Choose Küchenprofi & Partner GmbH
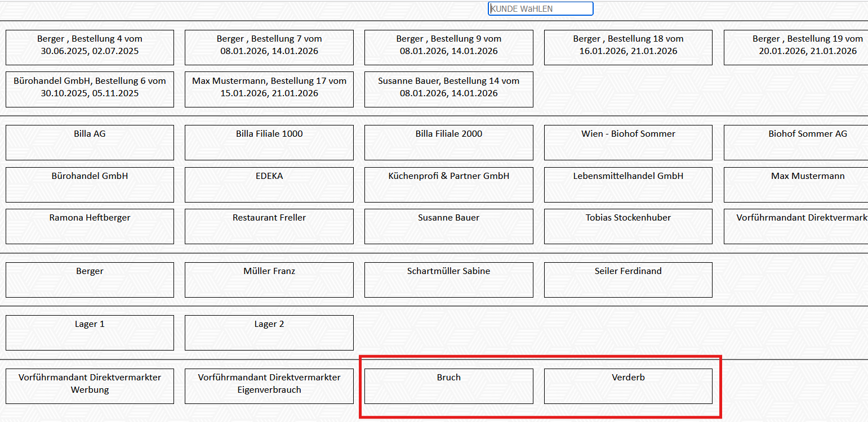 click(448, 185)
